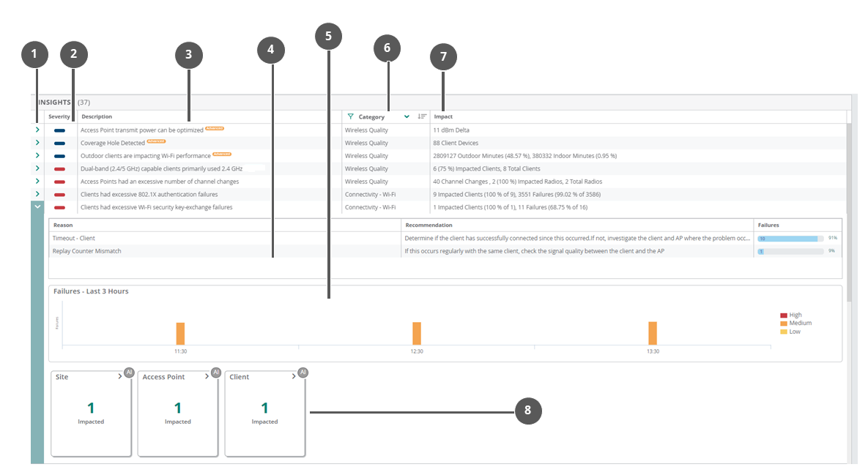Click Advanced badge on Coverage Hole Detected

click(x=156, y=141)
